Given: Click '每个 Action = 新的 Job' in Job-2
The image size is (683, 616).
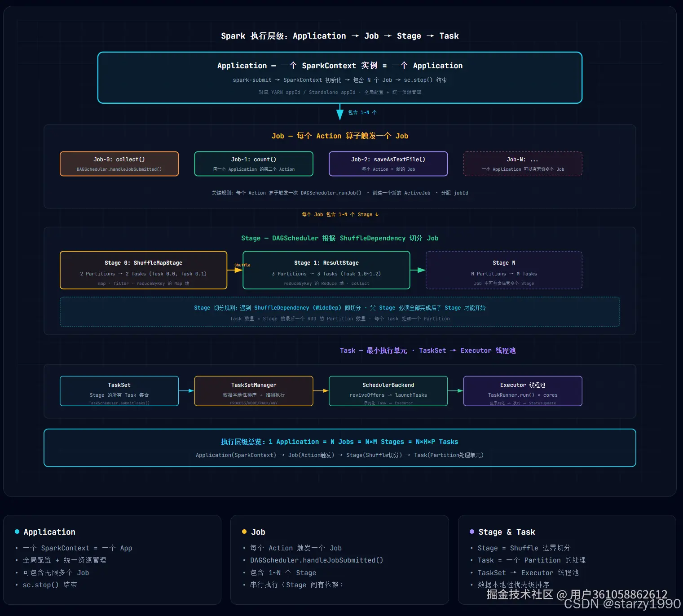Looking at the screenshot, I should (388, 169).
